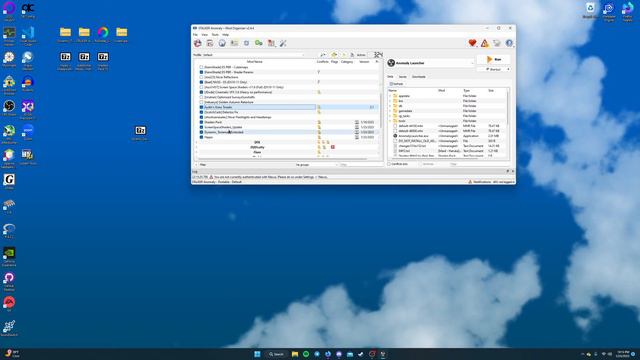Click the red heart Endorse icon
The width and height of the screenshot is (640, 360).
pyautogui.click(x=472, y=43)
